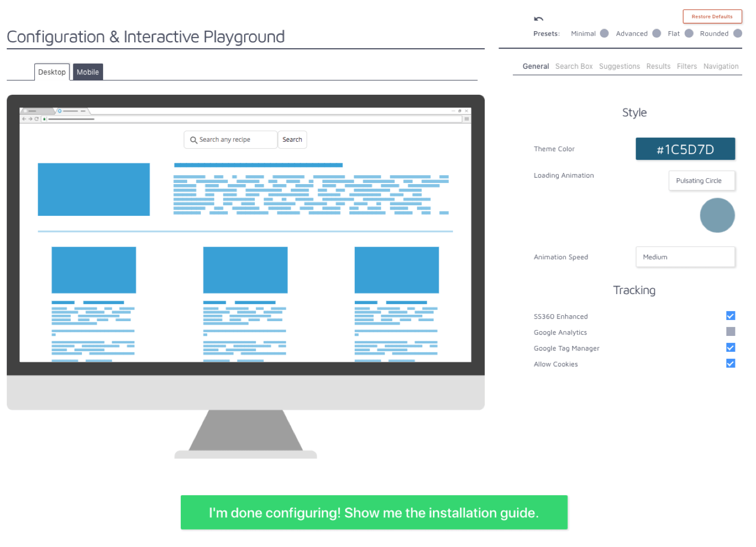Click the Restore Defaults button

(712, 16)
